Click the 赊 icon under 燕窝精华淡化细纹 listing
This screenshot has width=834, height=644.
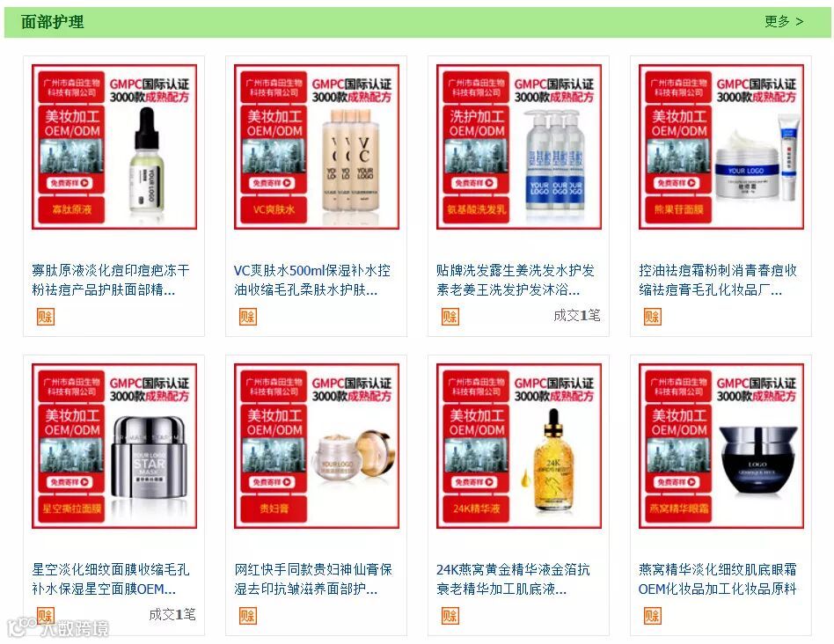(x=652, y=616)
